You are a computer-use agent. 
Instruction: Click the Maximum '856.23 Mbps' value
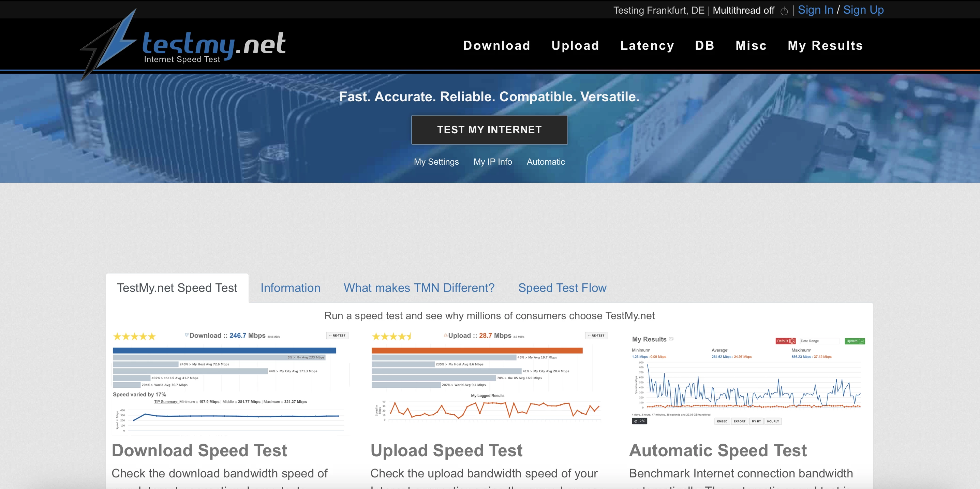click(x=801, y=357)
